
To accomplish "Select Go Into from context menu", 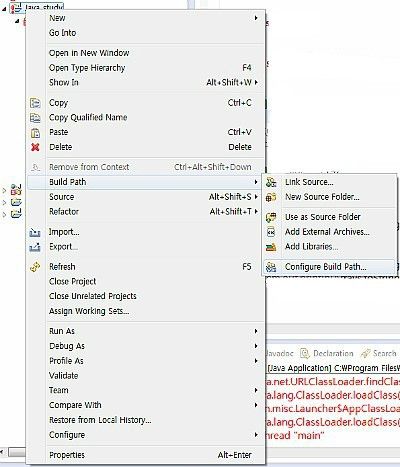I will click(x=62, y=33).
